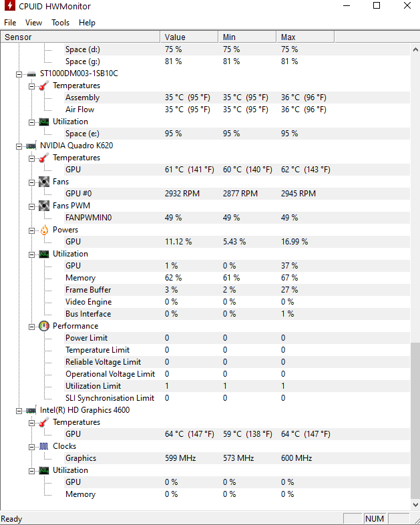Select the Utilization Limit row
The image size is (420, 525).
click(93, 386)
